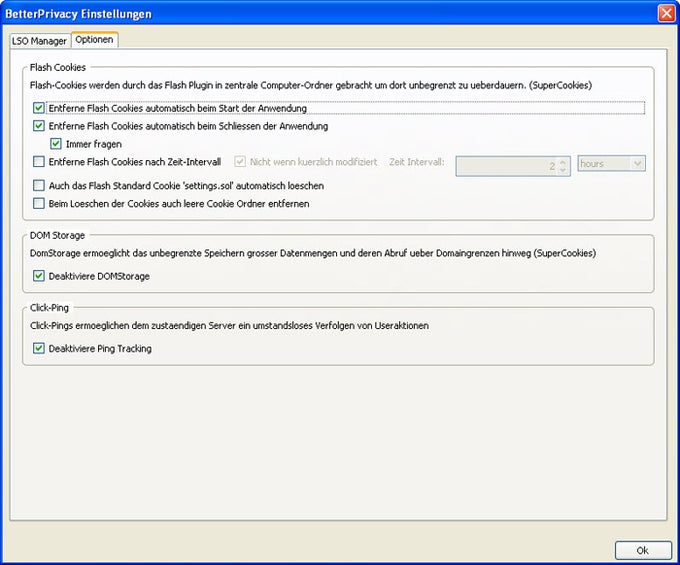
Task: Click the Click-Ping group heading
Action: (x=49, y=308)
